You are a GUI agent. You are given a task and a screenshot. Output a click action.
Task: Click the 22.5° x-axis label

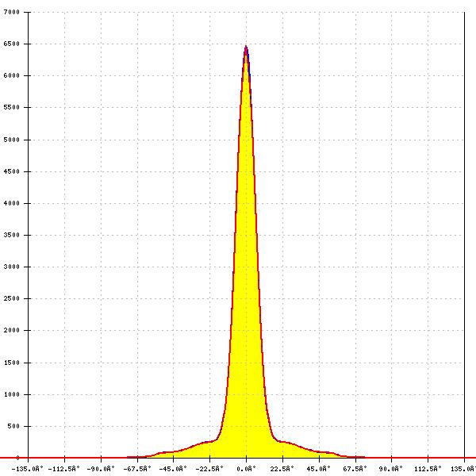click(282, 469)
